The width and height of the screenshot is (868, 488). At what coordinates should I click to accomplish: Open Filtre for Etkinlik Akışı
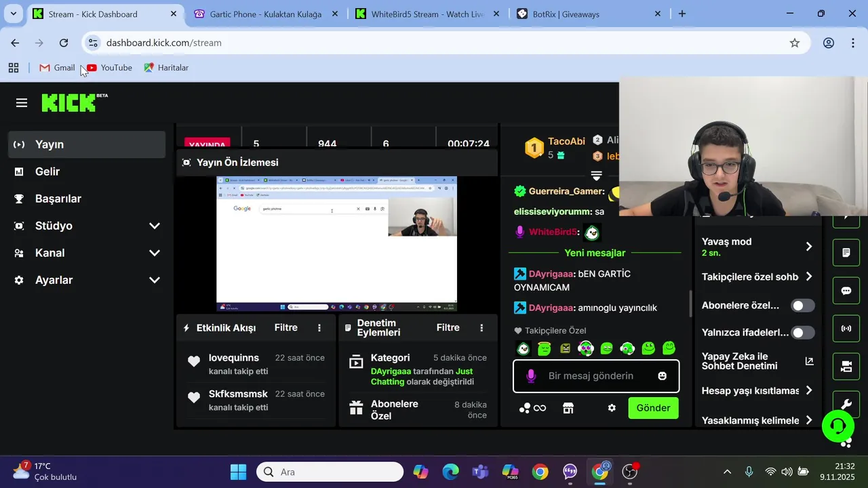[x=286, y=327]
